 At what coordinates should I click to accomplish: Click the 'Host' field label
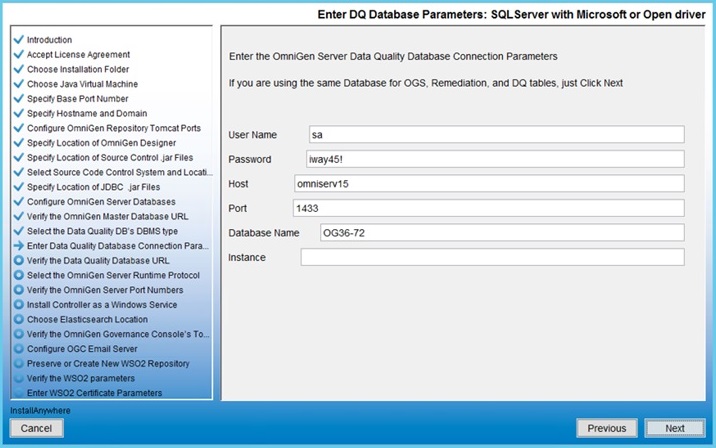238,184
